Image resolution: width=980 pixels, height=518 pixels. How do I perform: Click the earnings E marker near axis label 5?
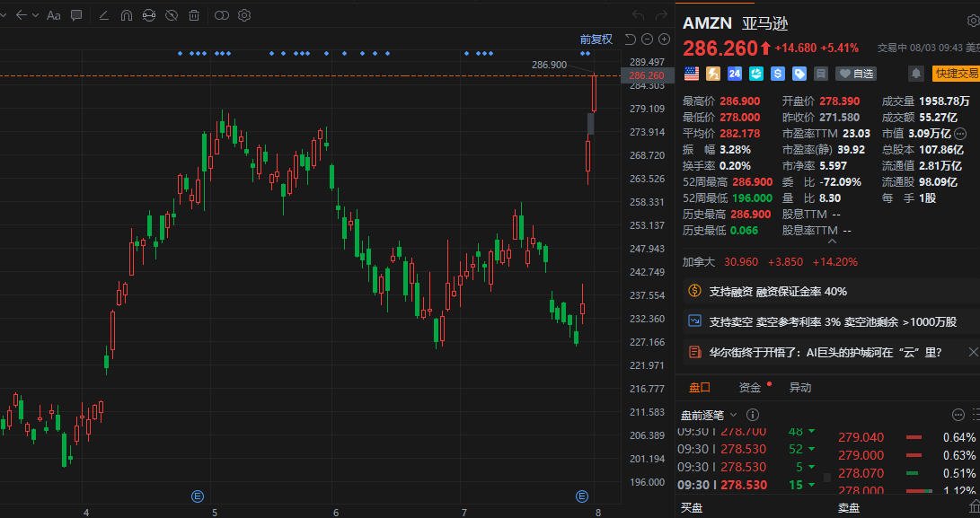point(198,496)
